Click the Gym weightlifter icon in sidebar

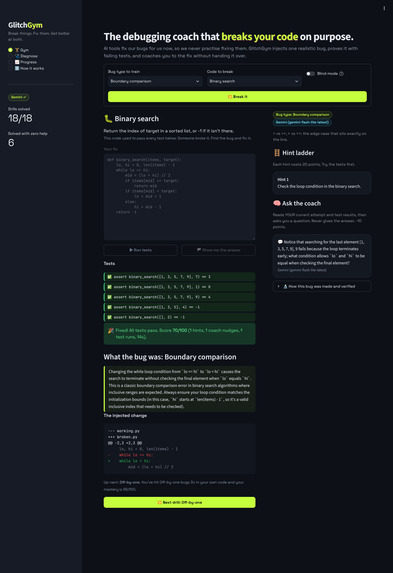coord(17,50)
